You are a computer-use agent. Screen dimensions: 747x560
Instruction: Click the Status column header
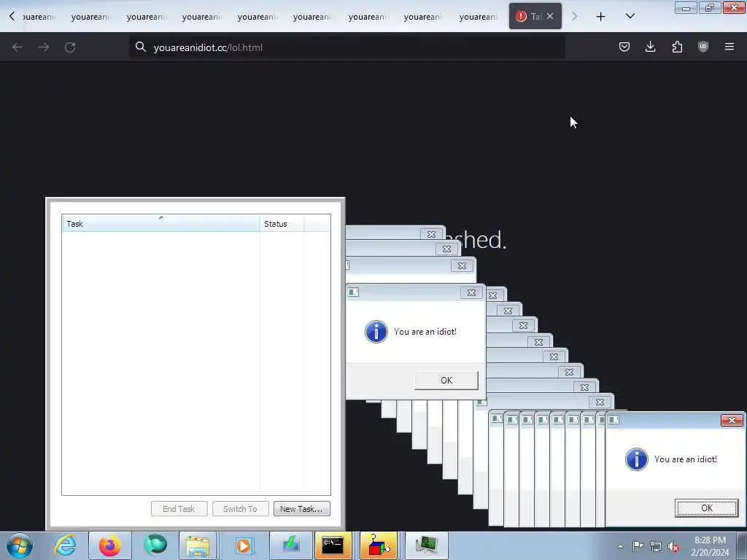tap(282, 223)
